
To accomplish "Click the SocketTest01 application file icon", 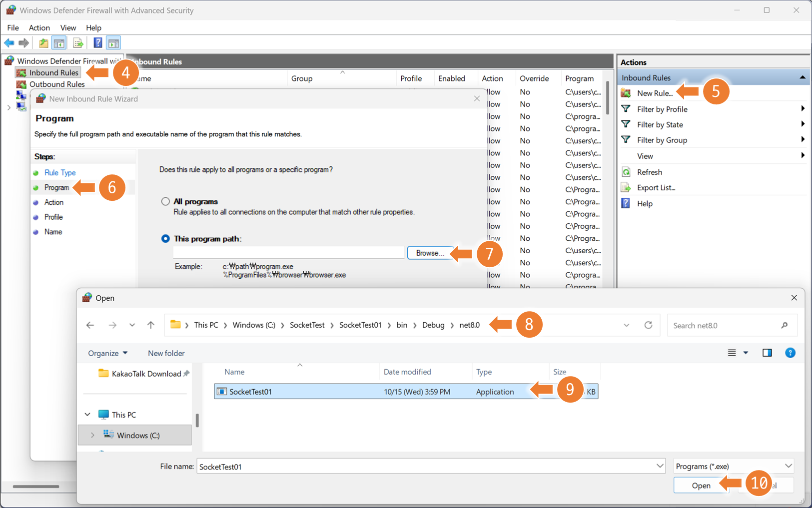I will (221, 392).
